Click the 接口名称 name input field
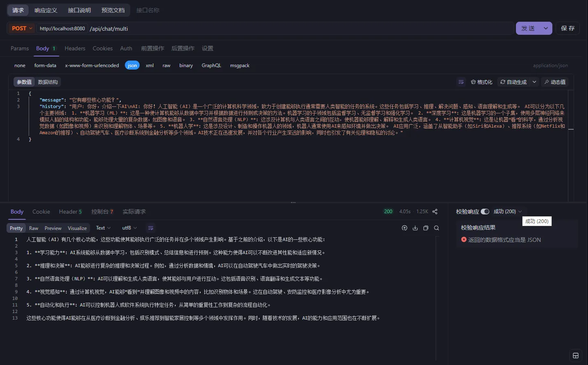Viewport: 588px width, 365px height. pyautogui.click(x=148, y=10)
